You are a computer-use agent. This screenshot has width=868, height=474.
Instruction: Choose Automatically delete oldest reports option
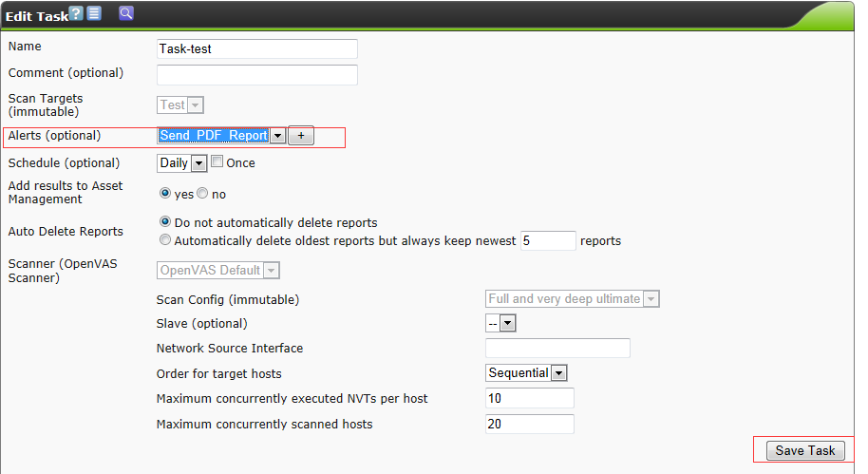pyautogui.click(x=165, y=240)
